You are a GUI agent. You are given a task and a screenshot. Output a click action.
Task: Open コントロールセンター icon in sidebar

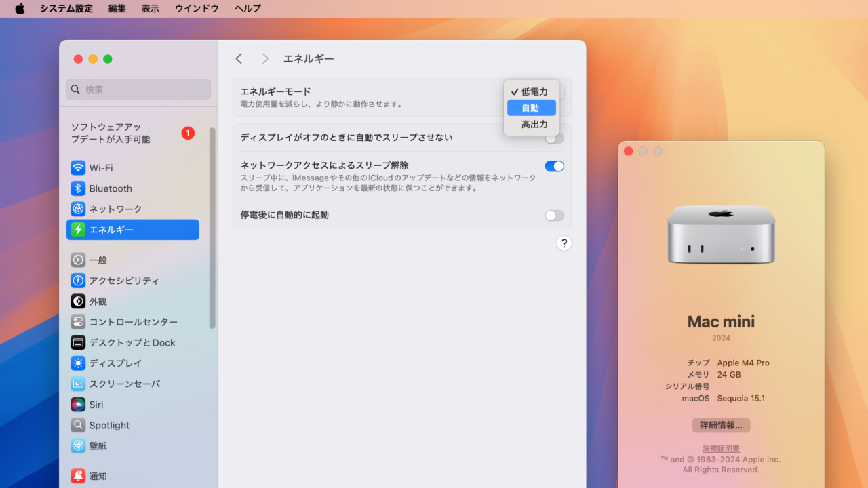pos(78,322)
